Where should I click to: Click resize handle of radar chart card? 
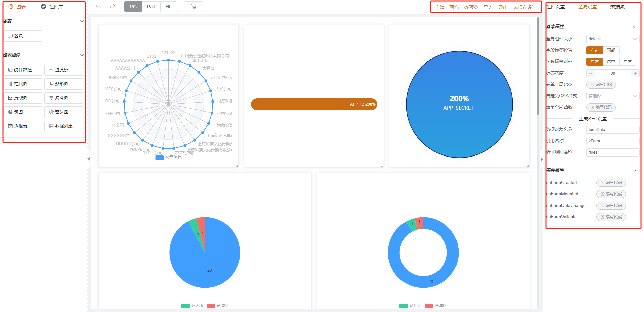(237, 166)
